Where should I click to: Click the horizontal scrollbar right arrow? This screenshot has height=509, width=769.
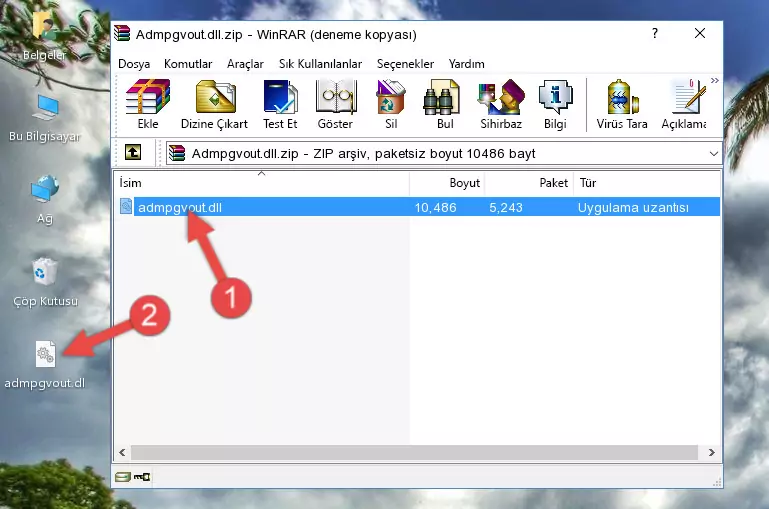(x=712, y=452)
